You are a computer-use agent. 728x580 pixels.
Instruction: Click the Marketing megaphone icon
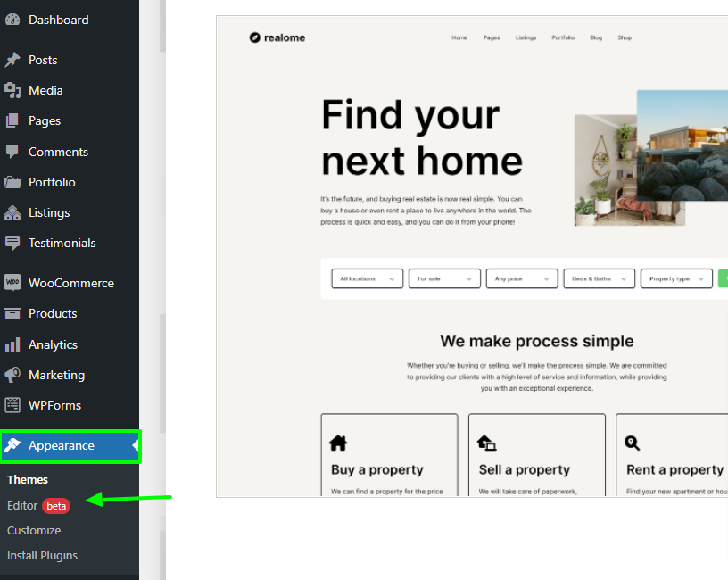12,375
